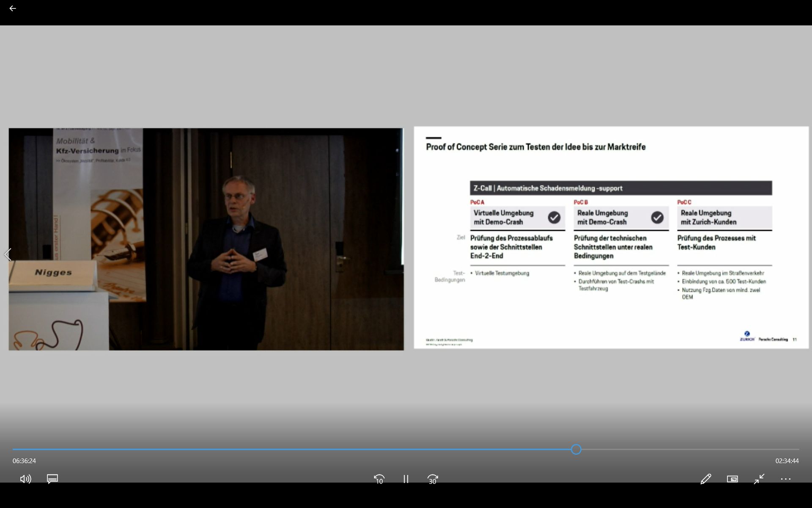Click the checkmark in the PoC B box
812x508 pixels.
[x=657, y=217]
